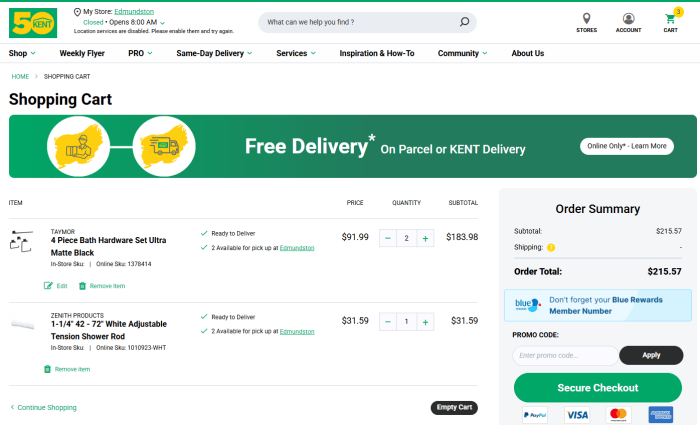
Task: Apply the promo code
Action: pos(651,355)
